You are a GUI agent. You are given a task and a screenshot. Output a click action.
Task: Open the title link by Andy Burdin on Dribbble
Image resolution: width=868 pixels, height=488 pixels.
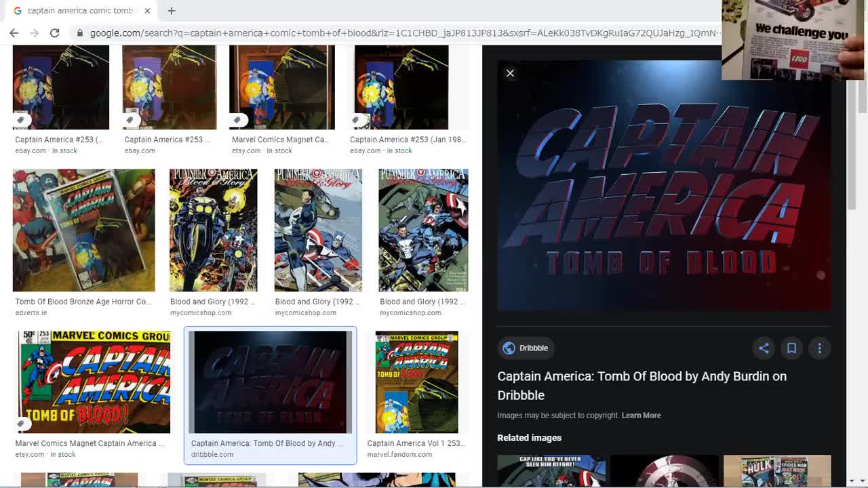[x=642, y=385]
